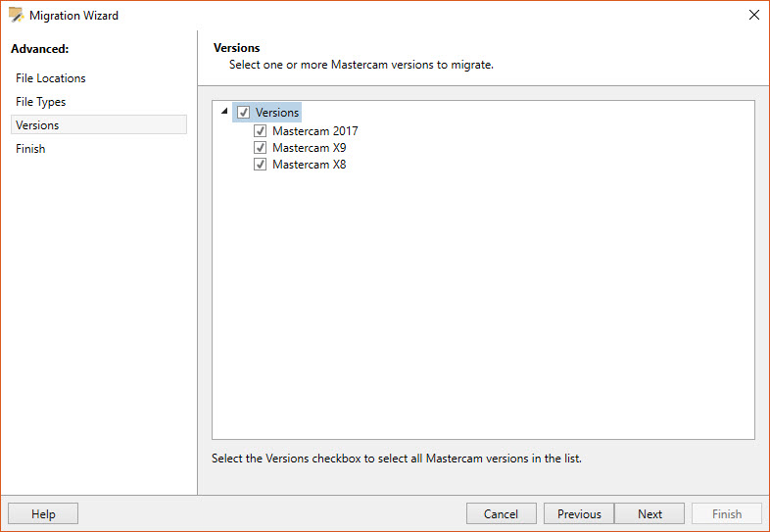Uncheck the Mastercam X8 checkbox
This screenshot has width=770, height=532.
coord(261,165)
